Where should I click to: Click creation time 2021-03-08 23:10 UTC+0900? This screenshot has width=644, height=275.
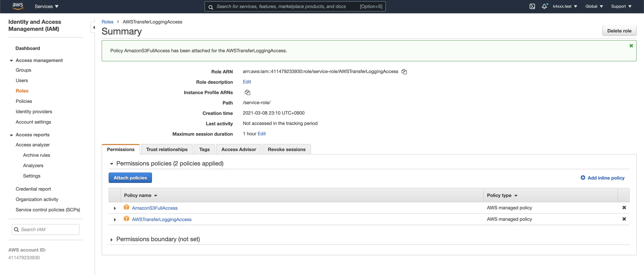(274, 113)
